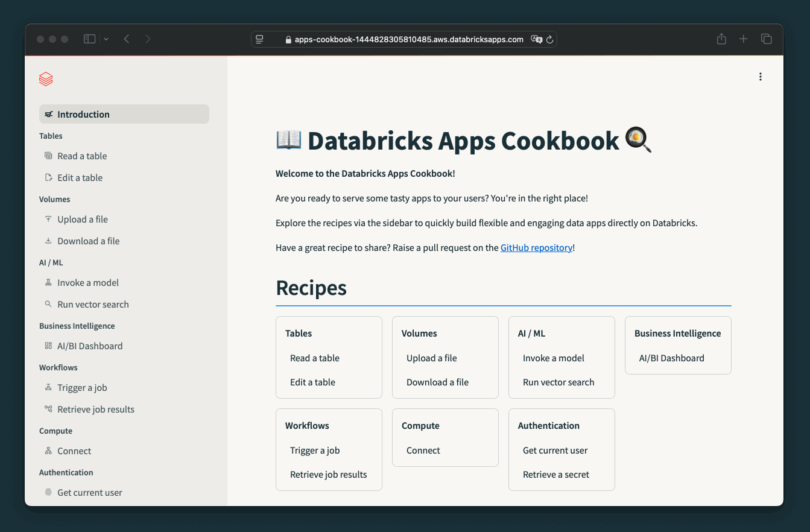The height and width of the screenshot is (532, 810).
Task: Open Retrieve job results in Workflows card
Action: tap(329, 474)
